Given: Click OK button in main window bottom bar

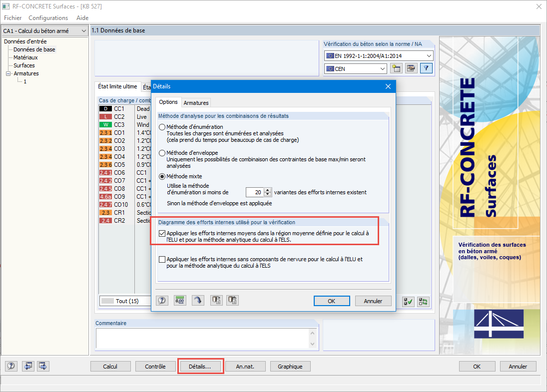Looking at the screenshot, I should 477,366.
